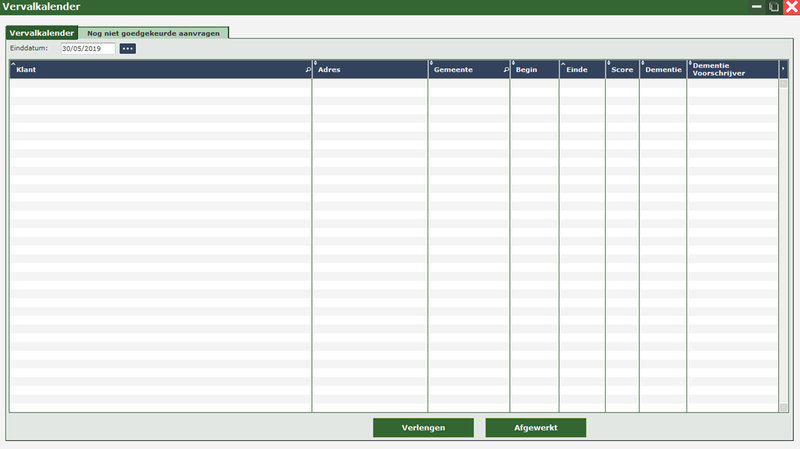
Task: Switch to the Vervalkalender tab
Action: pos(42,32)
